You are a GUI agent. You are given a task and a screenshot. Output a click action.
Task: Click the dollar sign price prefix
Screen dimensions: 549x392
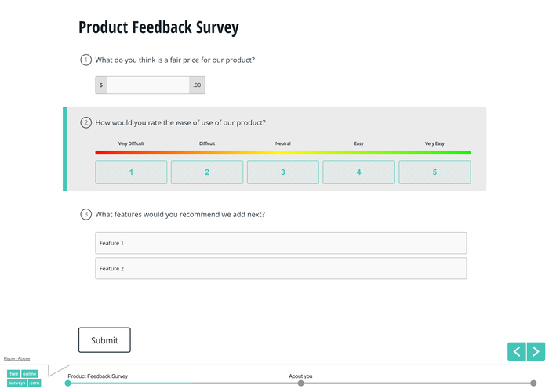101,85
